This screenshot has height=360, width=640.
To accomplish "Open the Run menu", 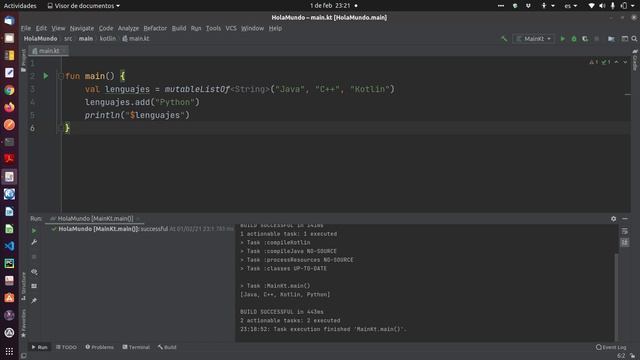I will coord(196,28).
